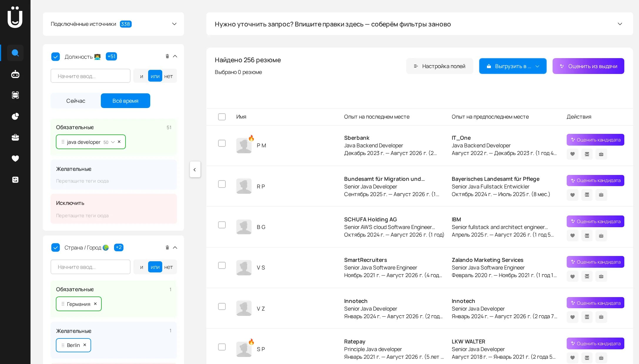Open the search icon in the sidebar
Screen dimensions: 639x364
pyautogui.click(x=15, y=53)
